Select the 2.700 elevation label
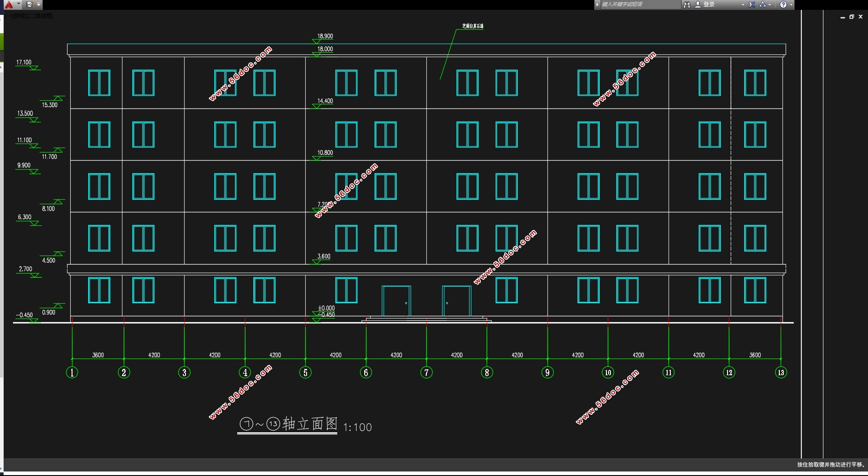868x476 pixels. [x=25, y=269]
